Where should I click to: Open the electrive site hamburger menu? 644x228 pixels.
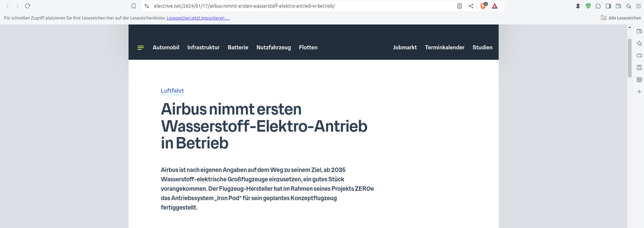coord(140,48)
